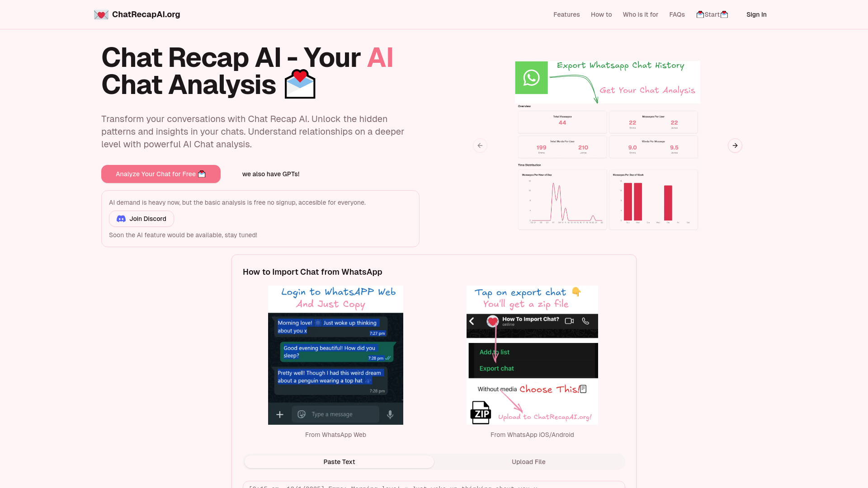
Task: Click the export chat briefcase Start icon
Action: [711, 14]
